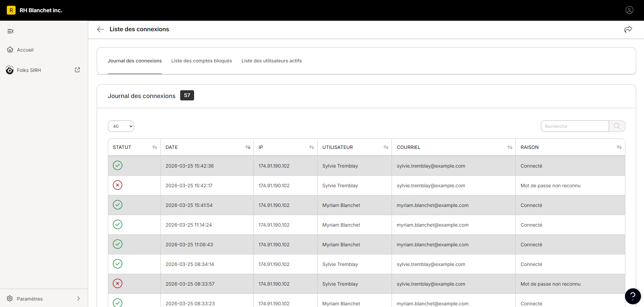Viewport: 644px width, 307px height.
Task: Click the success status icon for 15:41:54 row
Action: pyautogui.click(x=117, y=205)
